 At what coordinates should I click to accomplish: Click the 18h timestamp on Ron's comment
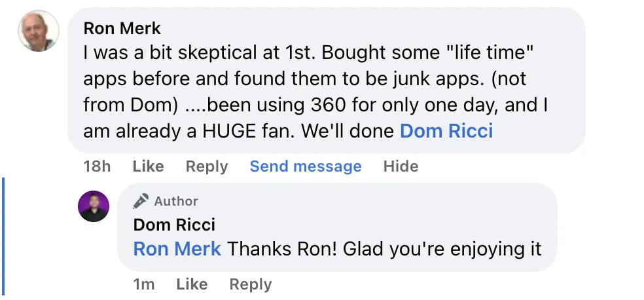click(x=97, y=166)
